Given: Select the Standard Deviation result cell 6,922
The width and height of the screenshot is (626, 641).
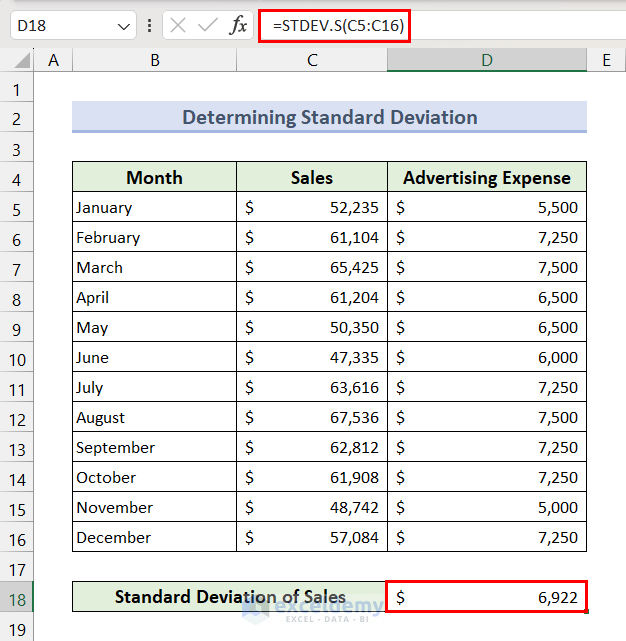Looking at the screenshot, I should click(x=486, y=598).
